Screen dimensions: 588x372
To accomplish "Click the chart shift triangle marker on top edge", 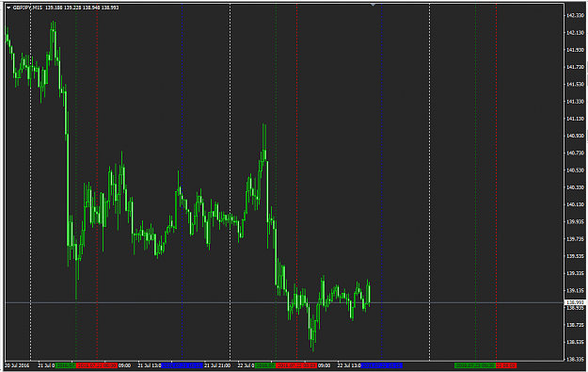I will 373,5.
